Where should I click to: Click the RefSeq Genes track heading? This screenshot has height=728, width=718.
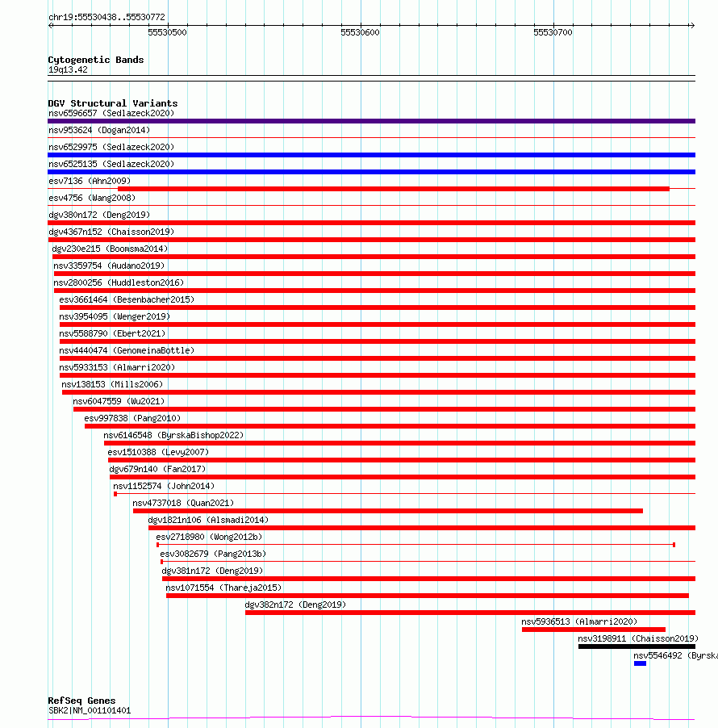click(x=81, y=701)
